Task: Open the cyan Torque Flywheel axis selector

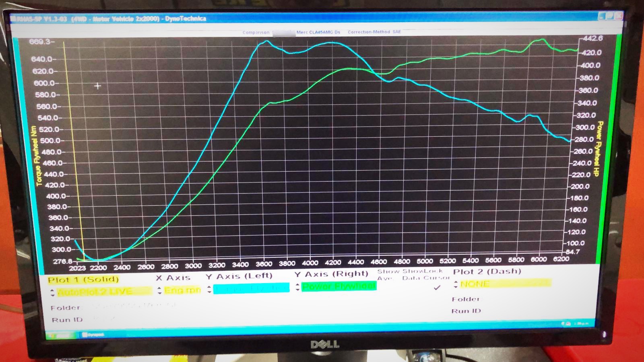Action: coord(251,288)
